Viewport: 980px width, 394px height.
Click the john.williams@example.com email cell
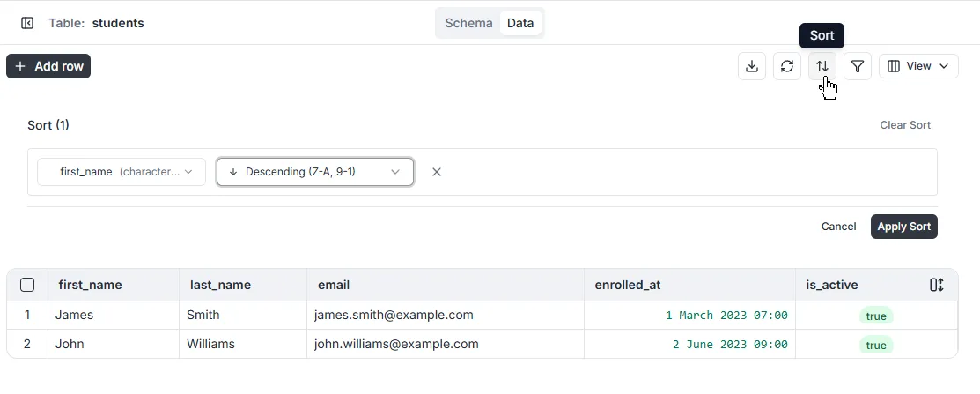396,344
